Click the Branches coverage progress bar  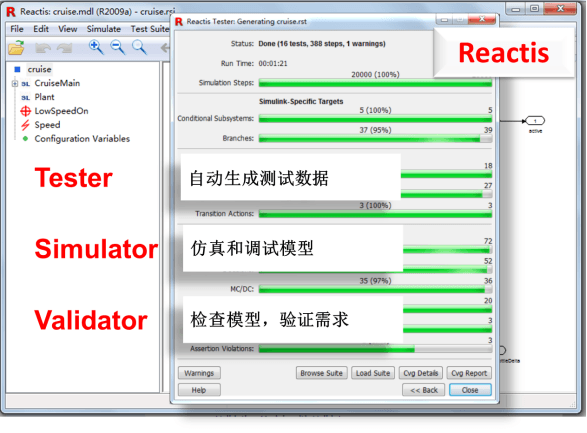pos(375,138)
